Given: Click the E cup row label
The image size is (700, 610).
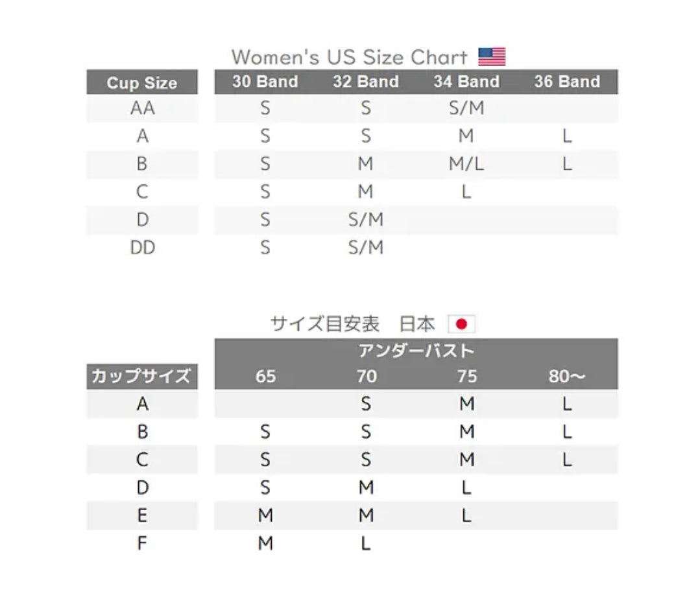Looking at the screenshot, I should tap(142, 515).
